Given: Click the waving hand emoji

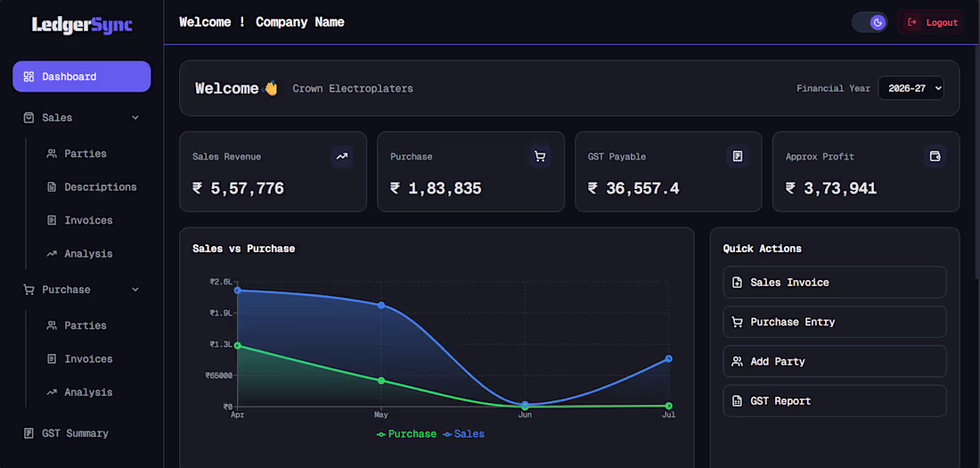Looking at the screenshot, I should pyautogui.click(x=271, y=88).
